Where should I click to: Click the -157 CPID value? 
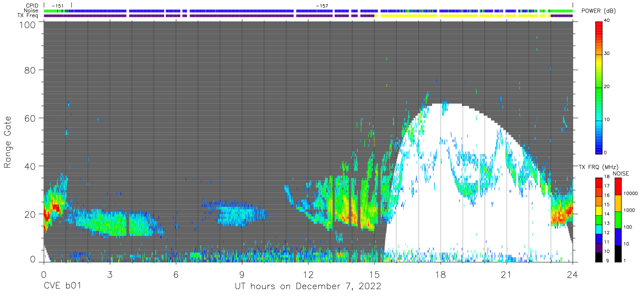click(x=322, y=6)
